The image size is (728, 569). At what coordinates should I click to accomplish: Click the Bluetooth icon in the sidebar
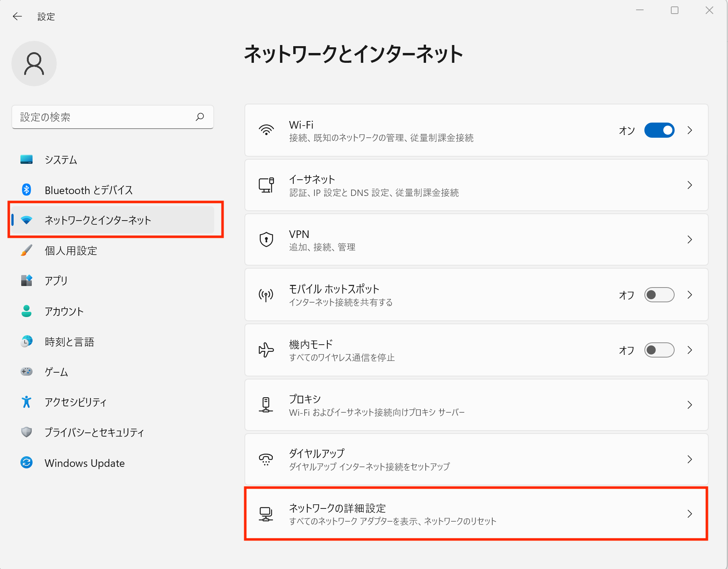tap(26, 190)
